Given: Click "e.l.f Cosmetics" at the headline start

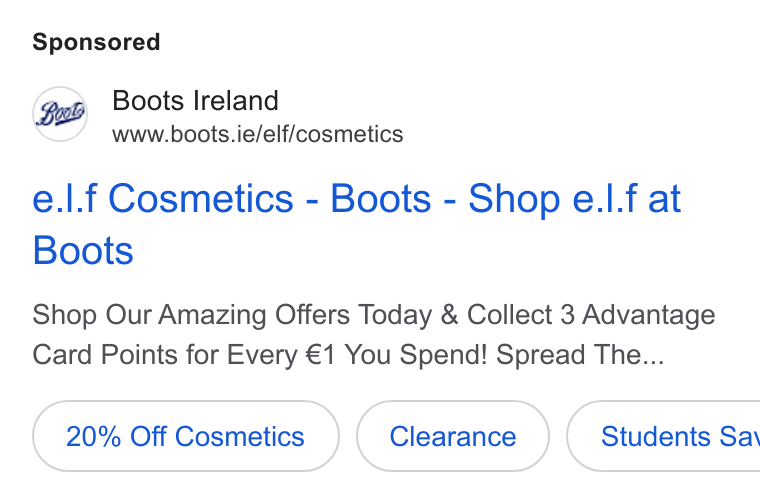Looking at the screenshot, I should (x=163, y=199).
